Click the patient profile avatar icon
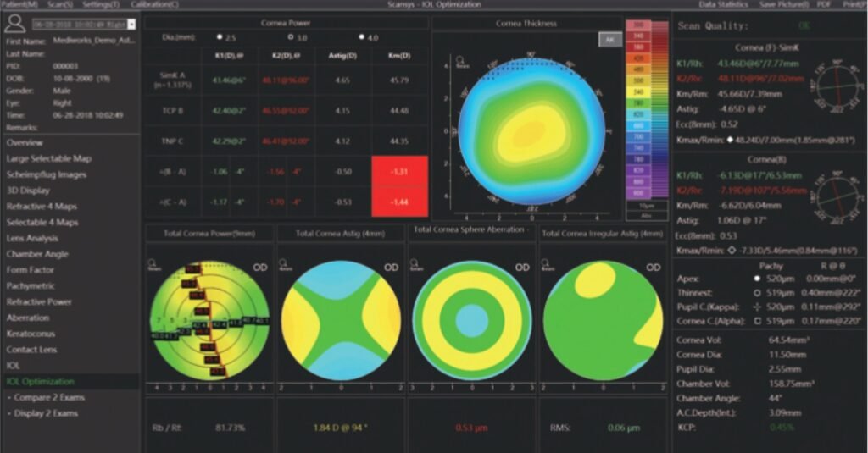Screen dimensions: 868x453 point(14,25)
